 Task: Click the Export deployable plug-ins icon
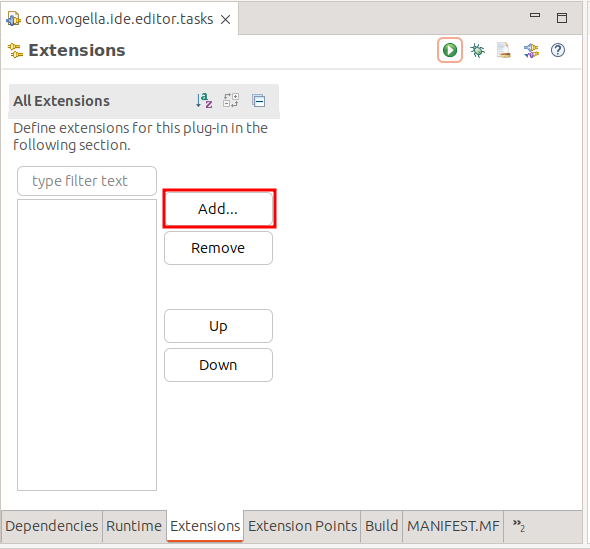pyautogui.click(x=504, y=50)
